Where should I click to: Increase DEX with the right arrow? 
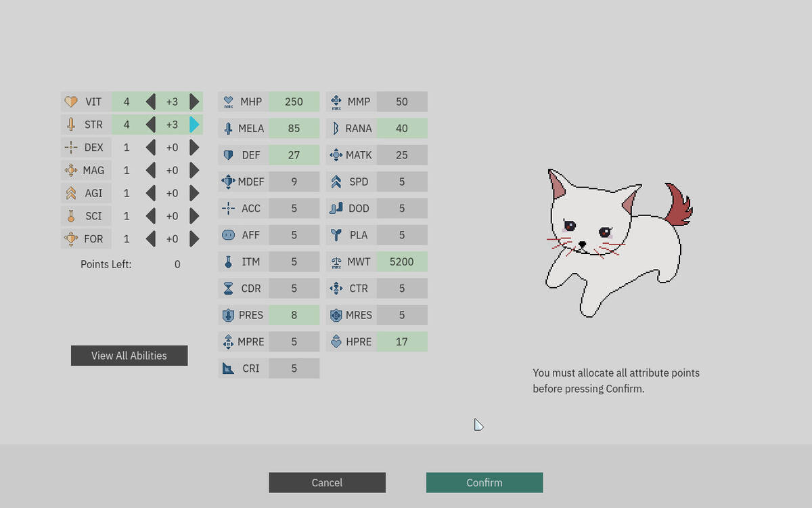(195, 148)
